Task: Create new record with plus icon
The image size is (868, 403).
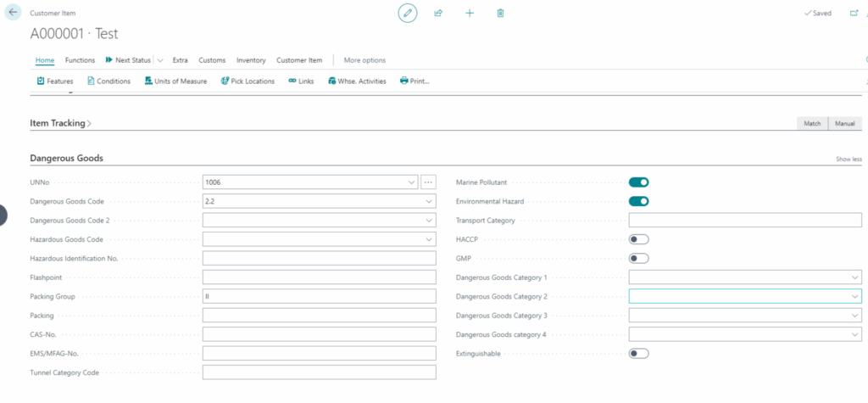Action: click(x=470, y=13)
